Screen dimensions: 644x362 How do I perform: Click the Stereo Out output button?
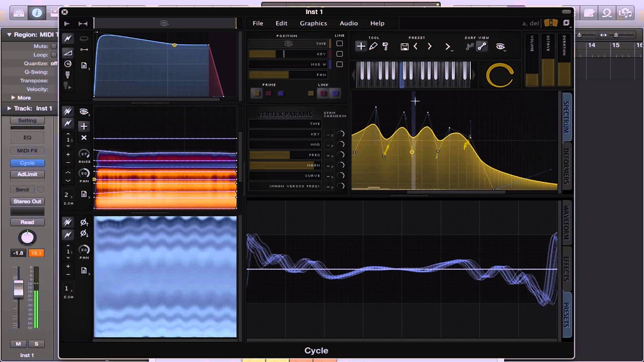coord(27,201)
